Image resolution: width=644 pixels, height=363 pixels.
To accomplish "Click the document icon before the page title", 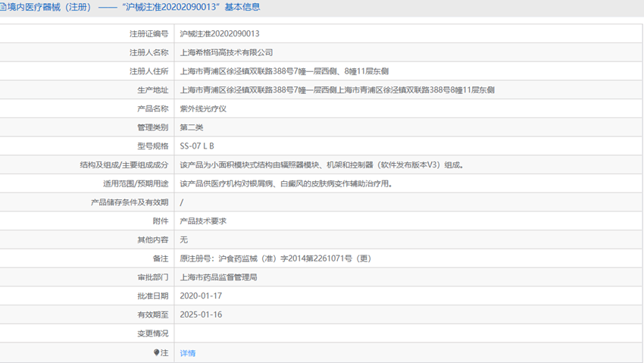I will click(2, 7).
